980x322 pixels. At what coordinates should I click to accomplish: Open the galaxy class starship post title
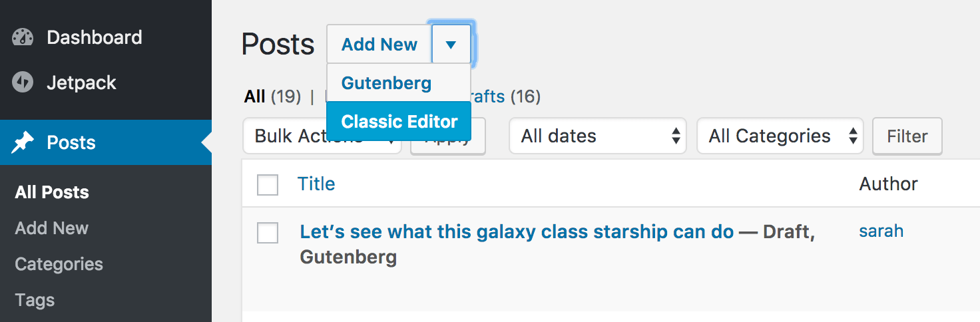tap(517, 232)
